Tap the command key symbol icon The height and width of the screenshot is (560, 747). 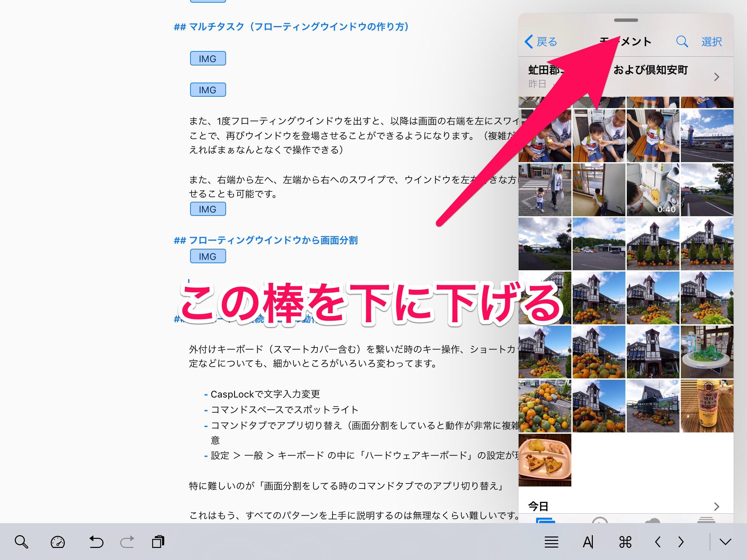(x=625, y=543)
